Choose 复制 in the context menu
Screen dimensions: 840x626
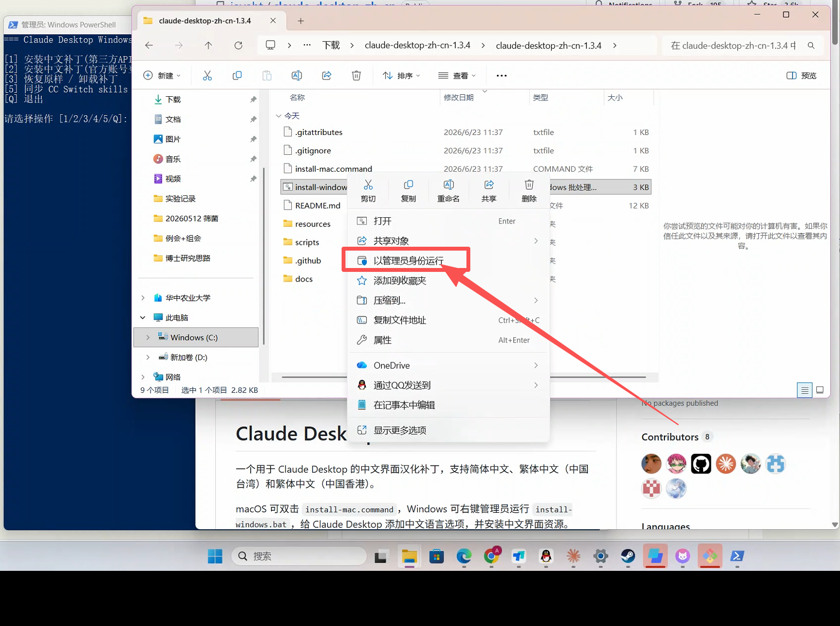point(408,191)
